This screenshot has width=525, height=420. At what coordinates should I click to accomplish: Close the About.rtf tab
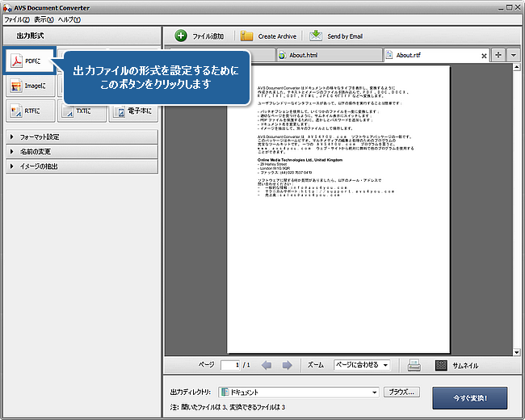point(484,56)
